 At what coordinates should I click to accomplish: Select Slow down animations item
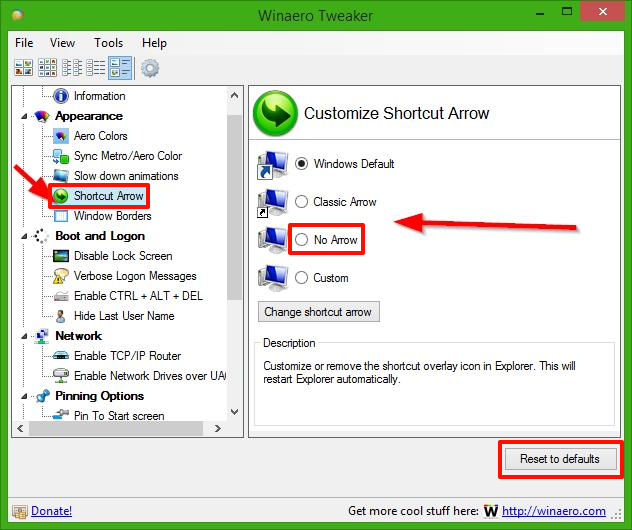tap(126, 176)
